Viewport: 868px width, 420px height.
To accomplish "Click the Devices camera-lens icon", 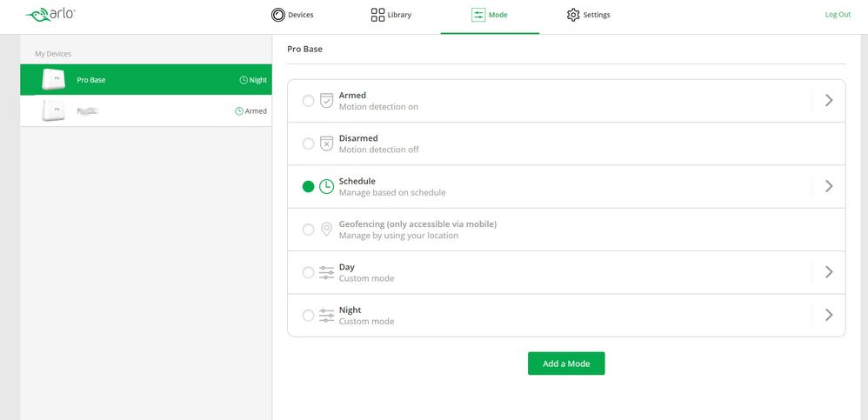I will point(278,15).
